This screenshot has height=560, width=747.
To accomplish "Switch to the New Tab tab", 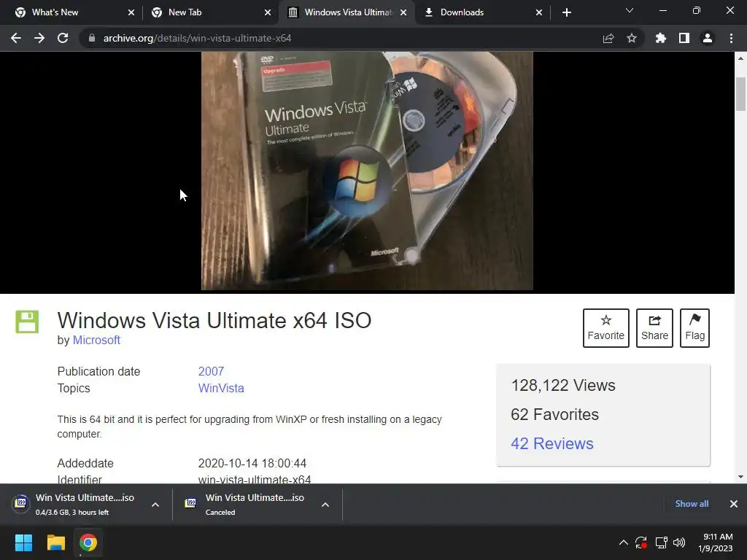I will tap(211, 12).
